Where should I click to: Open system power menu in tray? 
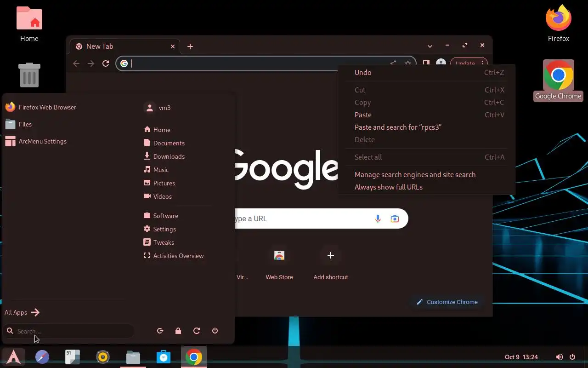point(572,357)
